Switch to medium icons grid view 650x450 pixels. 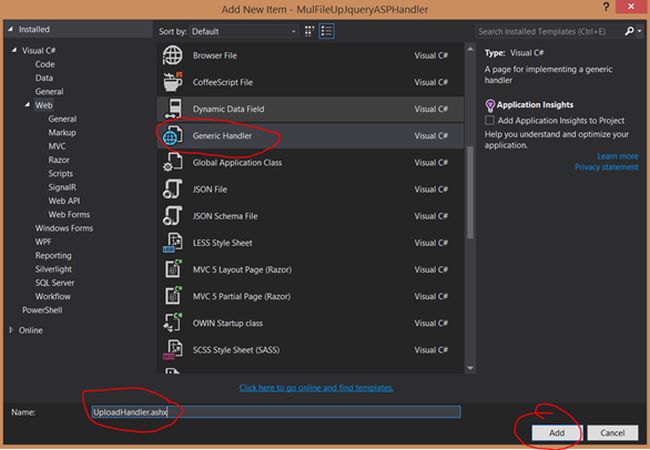(309, 31)
